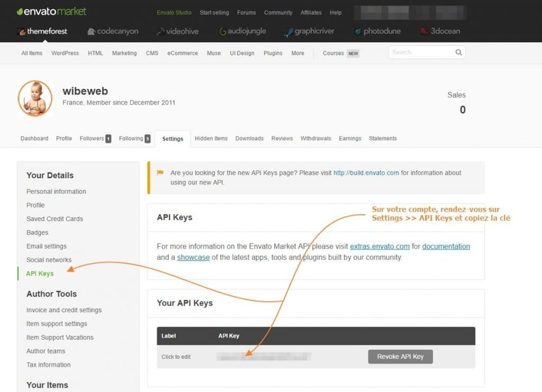The width and height of the screenshot is (542, 392).
Task: Open the documentation link
Action: pyautogui.click(x=446, y=246)
